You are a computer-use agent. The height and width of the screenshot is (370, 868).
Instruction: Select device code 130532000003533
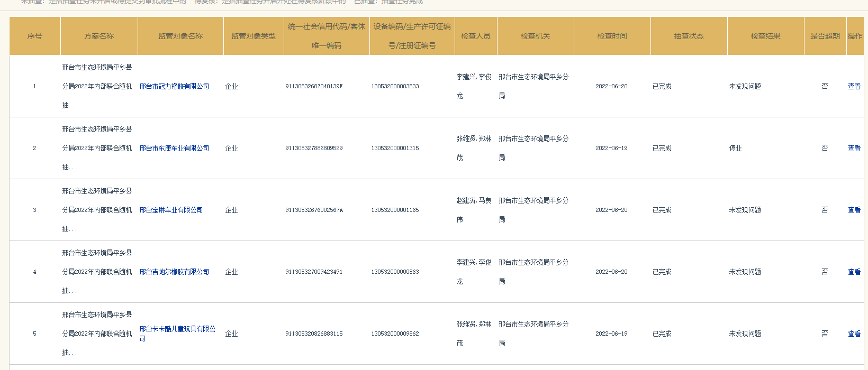click(395, 86)
